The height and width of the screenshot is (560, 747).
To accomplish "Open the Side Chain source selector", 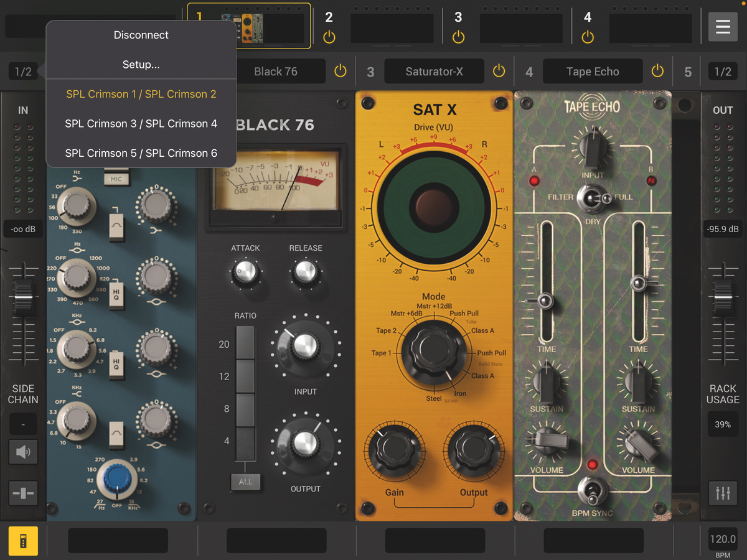I will tap(23, 424).
